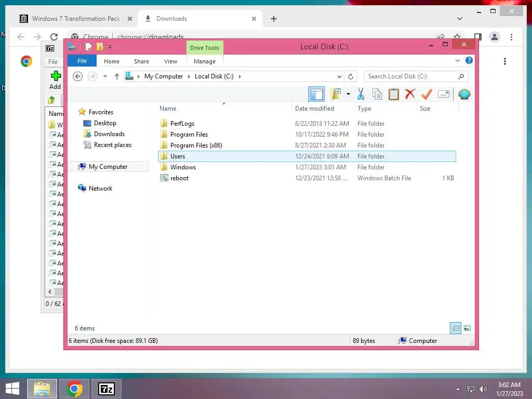This screenshot has width=532, height=399.
Task: Click the red X Delete toolbar icon
Action: [x=410, y=94]
